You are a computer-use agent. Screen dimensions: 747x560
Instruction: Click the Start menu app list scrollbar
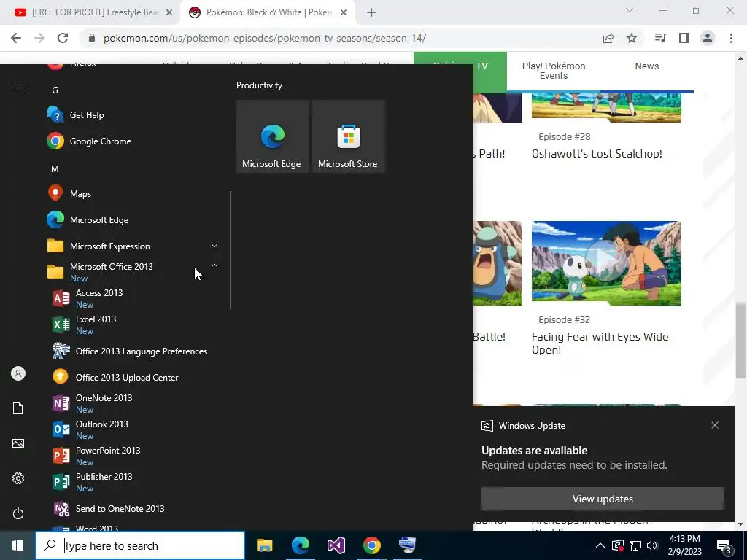point(231,250)
